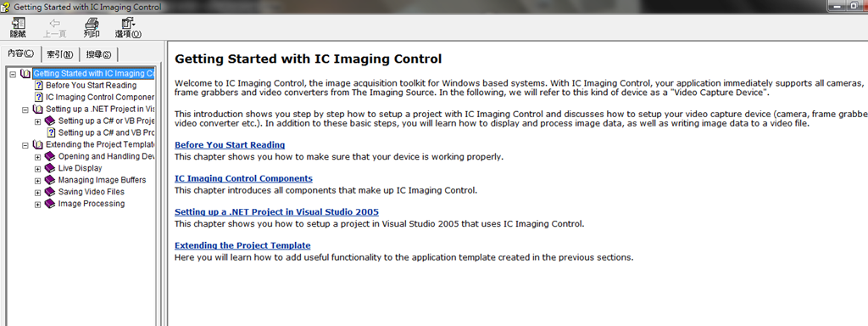
Task: Click the Print (列印) toolbar icon
Action: (x=92, y=24)
